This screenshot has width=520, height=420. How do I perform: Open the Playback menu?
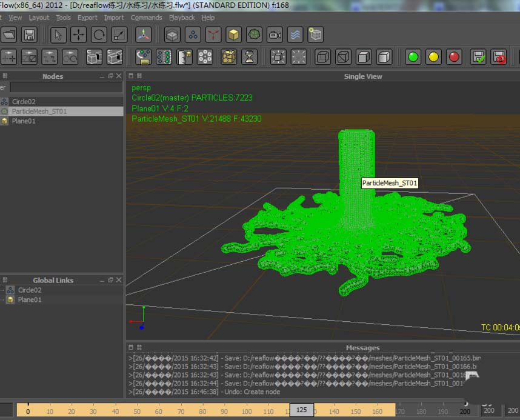point(182,18)
